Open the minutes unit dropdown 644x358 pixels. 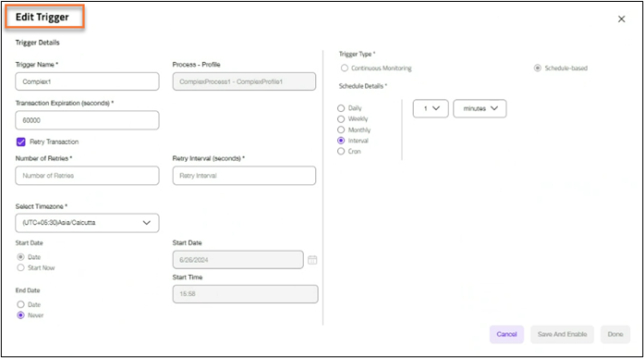[x=480, y=108]
